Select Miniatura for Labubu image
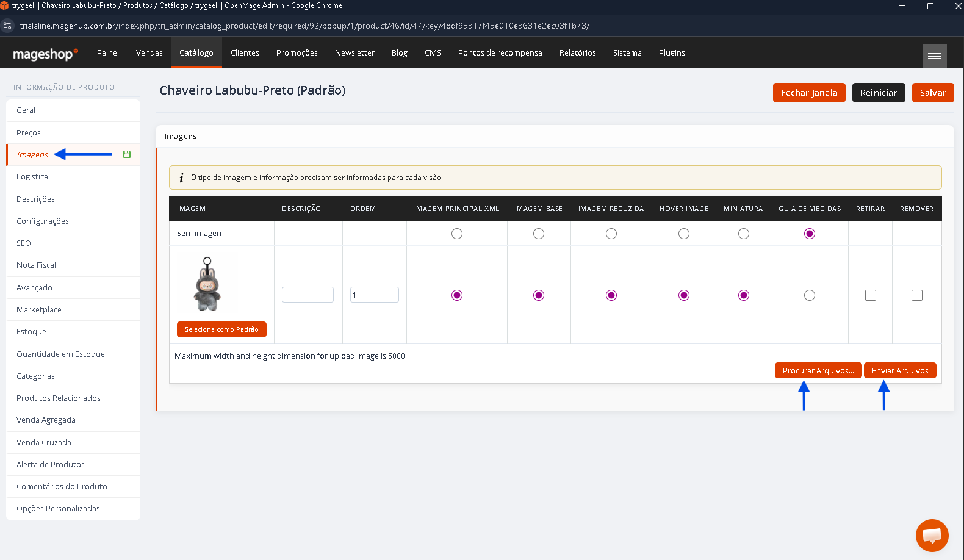964x560 pixels. [x=744, y=295]
